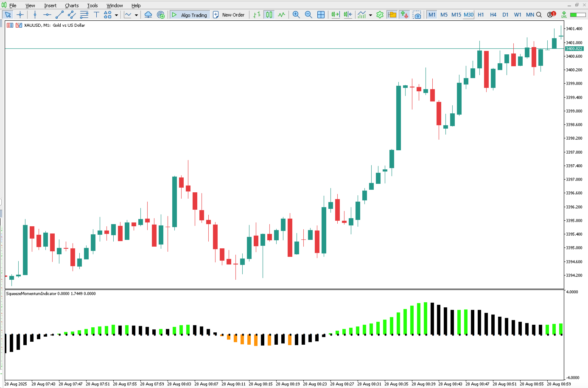Click the New Order button
The image size is (588, 388).
[229, 15]
